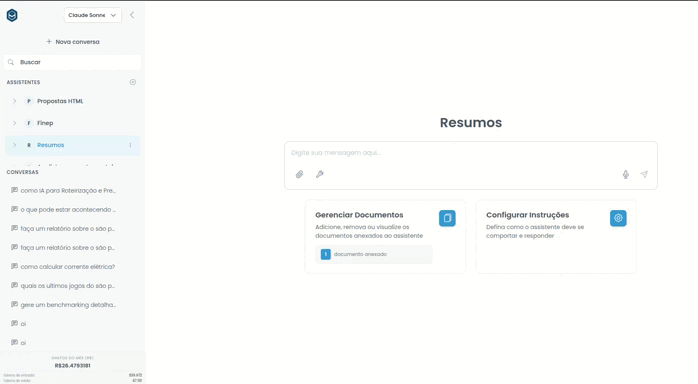Click the magnifier icon in Buscar field
698x384 pixels.
[x=11, y=62]
